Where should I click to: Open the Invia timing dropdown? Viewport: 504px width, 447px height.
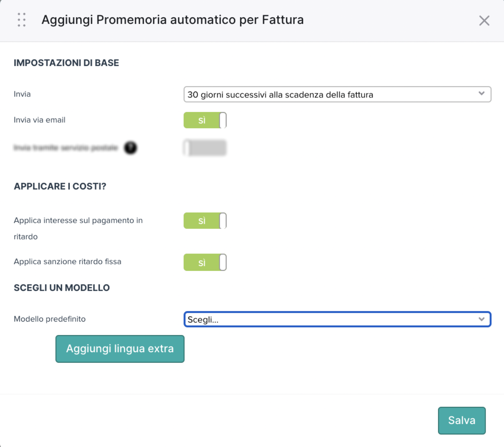pyautogui.click(x=337, y=94)
